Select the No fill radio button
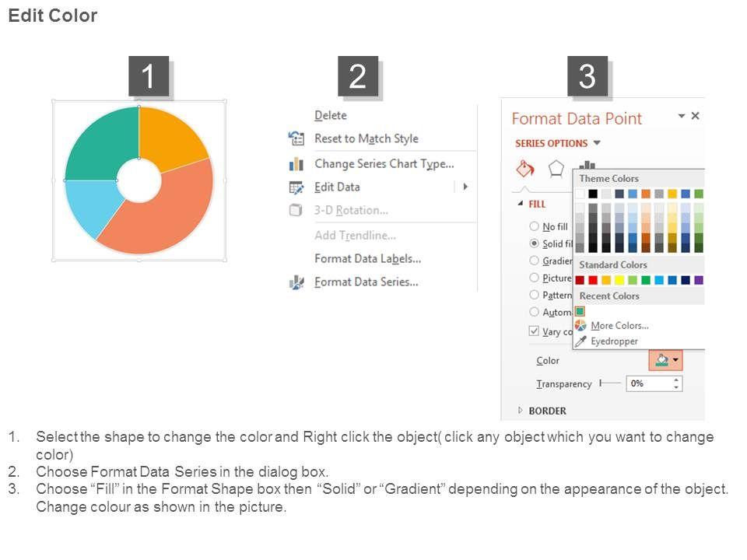The width and height of the screenshot is (747, 560). click(535, 226)
